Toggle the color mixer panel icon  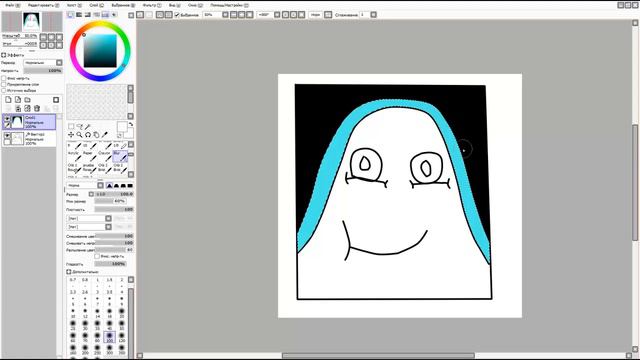click(97, 15)
